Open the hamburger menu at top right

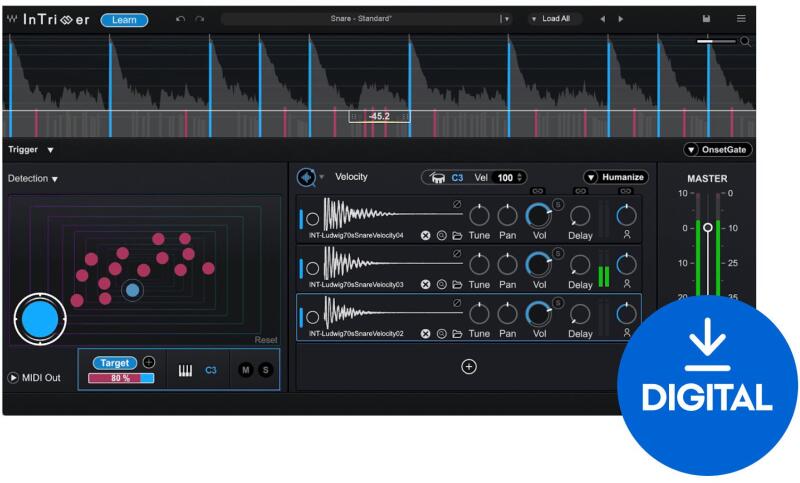click(741, 19)
